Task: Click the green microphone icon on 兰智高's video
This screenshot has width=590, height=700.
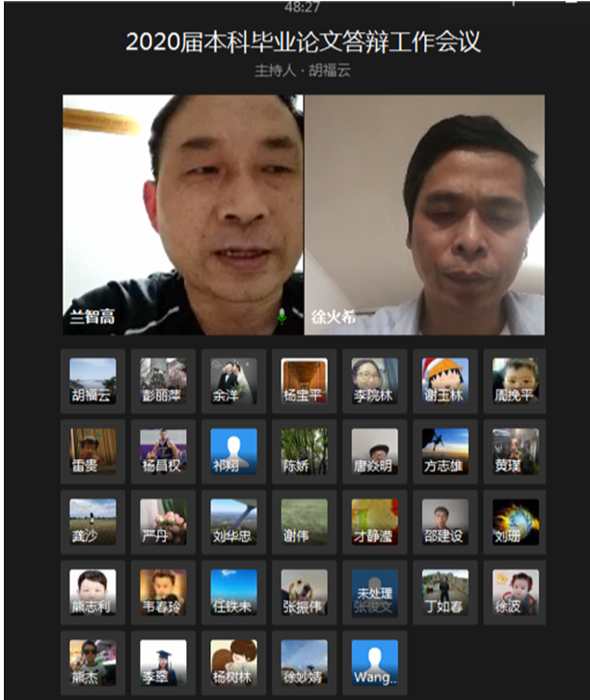Action: [x=282, y=316]
